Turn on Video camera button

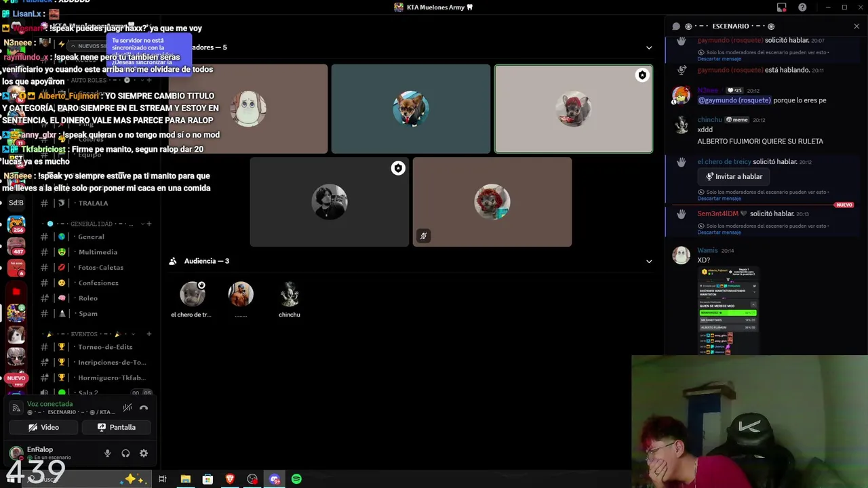click(x=44, y=428)
